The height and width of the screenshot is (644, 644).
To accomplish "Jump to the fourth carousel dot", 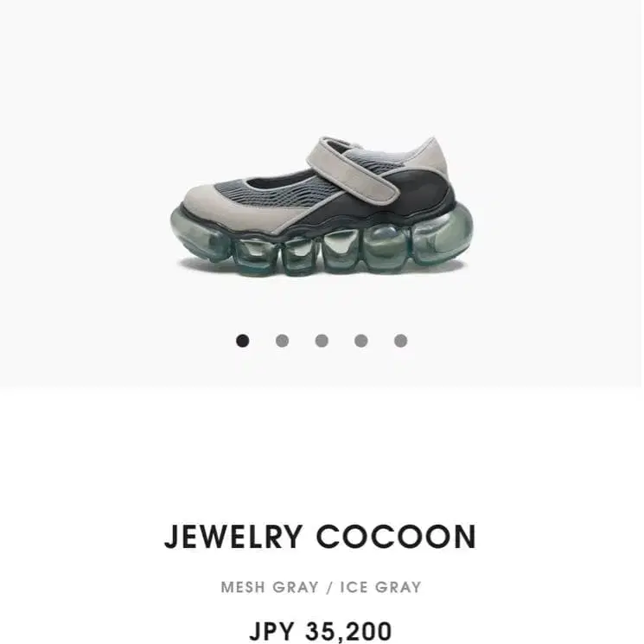I will tap(361, 341).
